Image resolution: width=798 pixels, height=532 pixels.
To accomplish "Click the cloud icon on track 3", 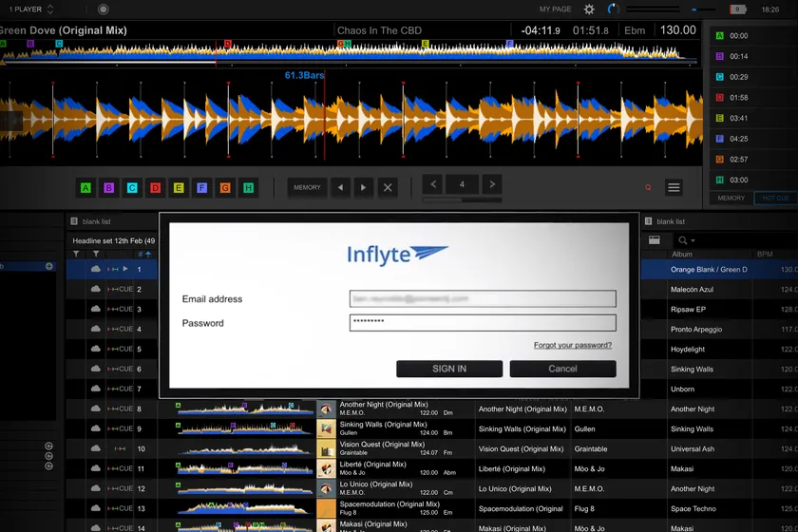I will (96, 310).
